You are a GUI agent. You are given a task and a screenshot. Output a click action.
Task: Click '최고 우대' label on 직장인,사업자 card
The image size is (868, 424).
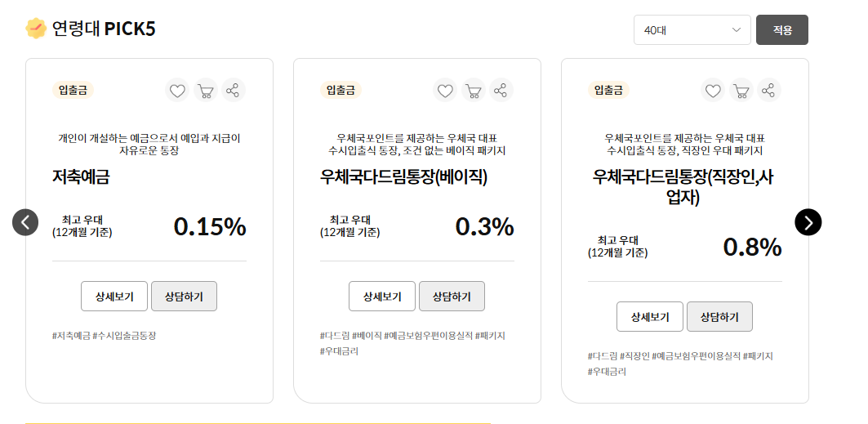(618, 240)
